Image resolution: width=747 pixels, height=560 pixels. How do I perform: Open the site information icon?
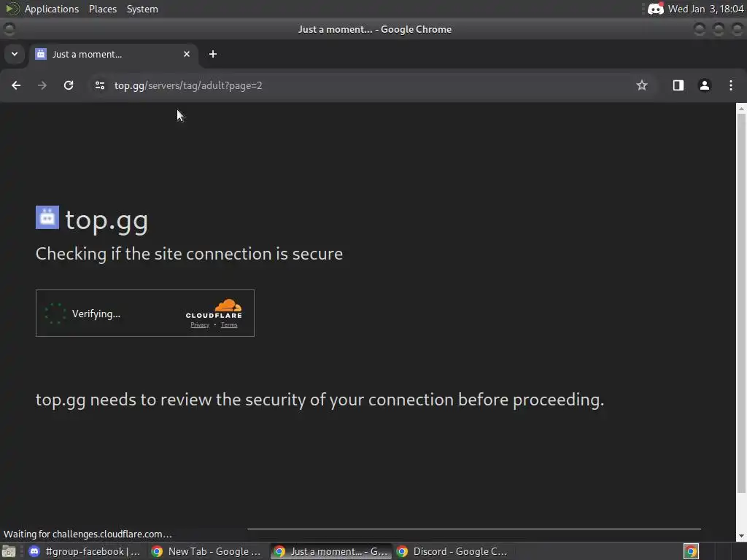coord(99,85)
